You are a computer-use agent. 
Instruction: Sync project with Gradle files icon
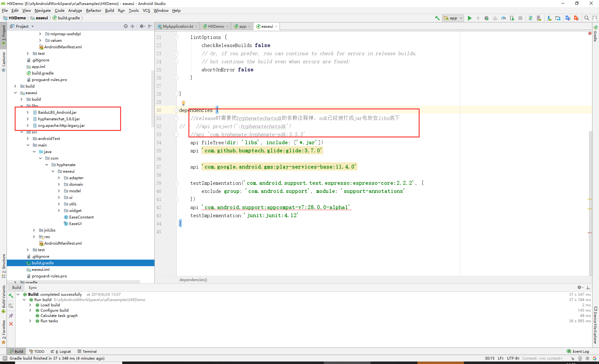coord(530,18)
